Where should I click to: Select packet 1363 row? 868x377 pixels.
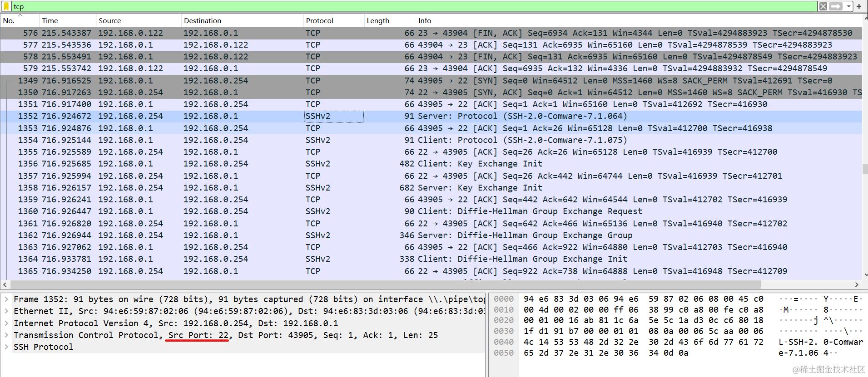431,247
